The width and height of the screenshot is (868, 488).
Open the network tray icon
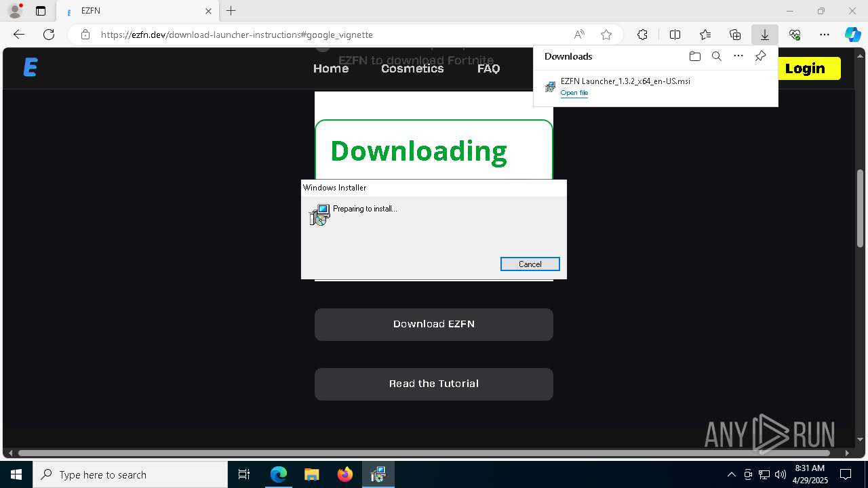click(764, 474)
